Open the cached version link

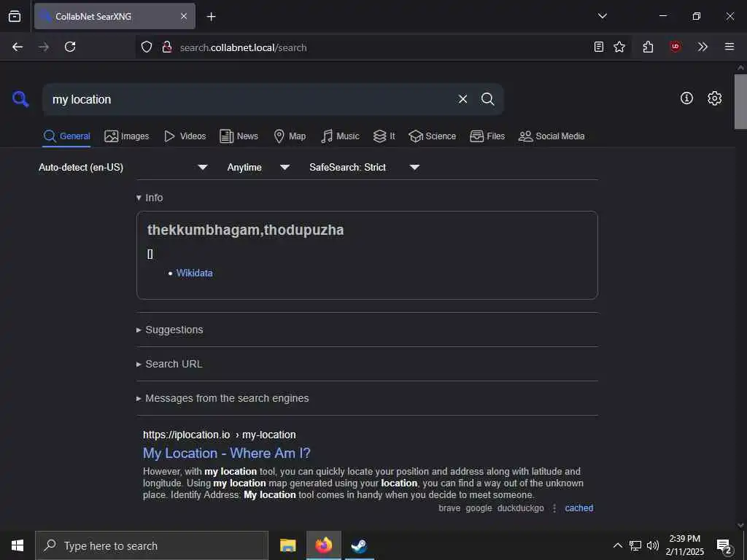tap(578, 508)
